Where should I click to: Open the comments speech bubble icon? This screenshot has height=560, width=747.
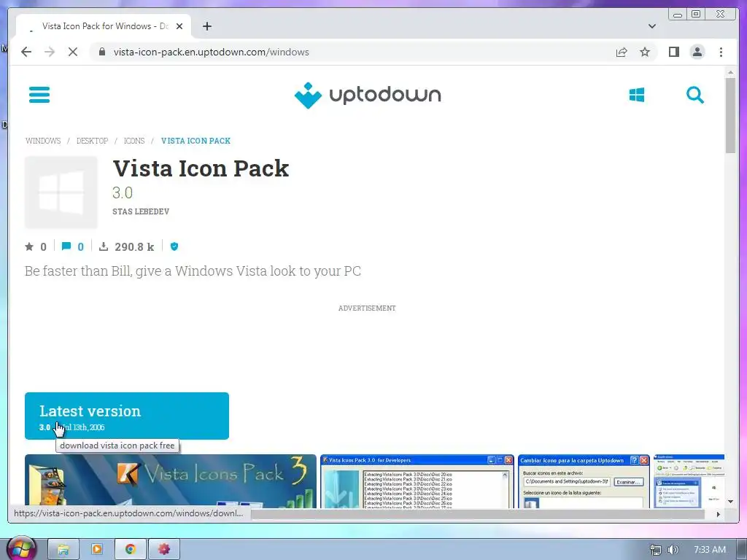click(x=66, y=246)
